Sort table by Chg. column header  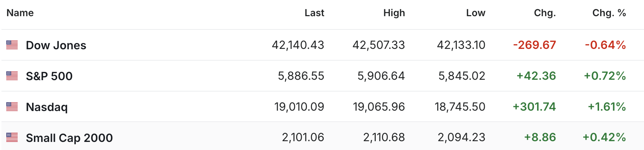tap(545, 13)
